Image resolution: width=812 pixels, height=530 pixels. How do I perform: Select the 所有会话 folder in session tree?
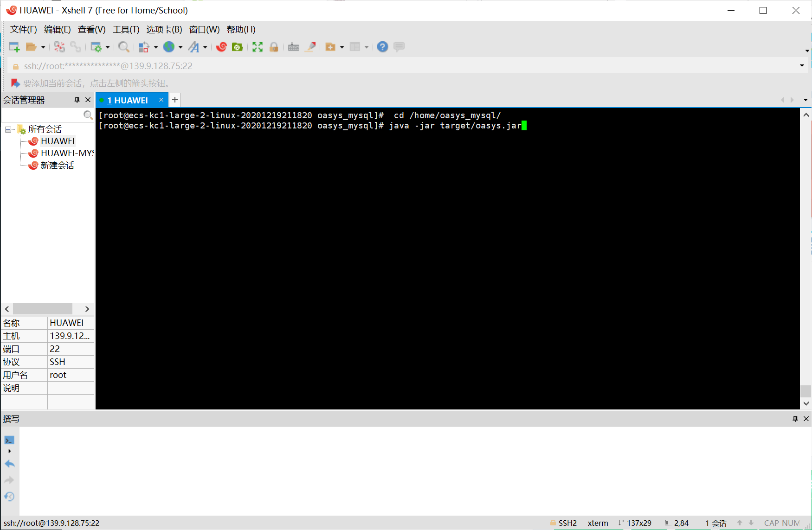pyautogui.click(x=45, y=129)
